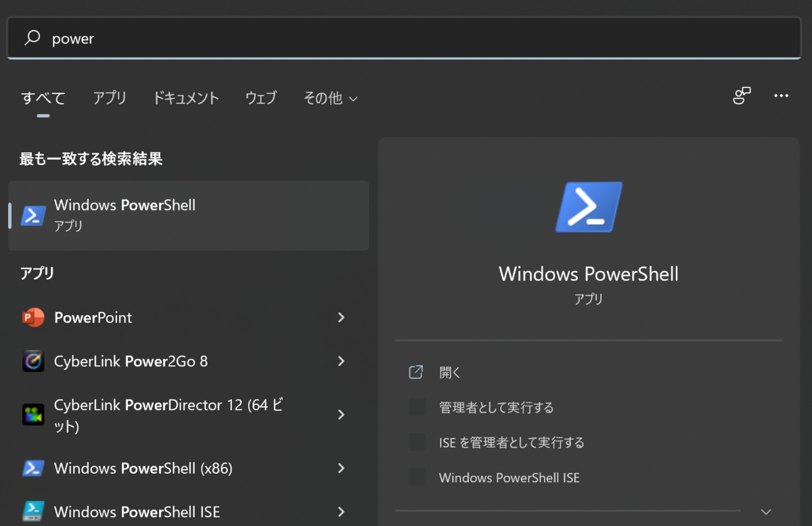Viewport: 812px width, 526px height.
Task: Select the すべて tab
Action: click(x=43, y=98)
